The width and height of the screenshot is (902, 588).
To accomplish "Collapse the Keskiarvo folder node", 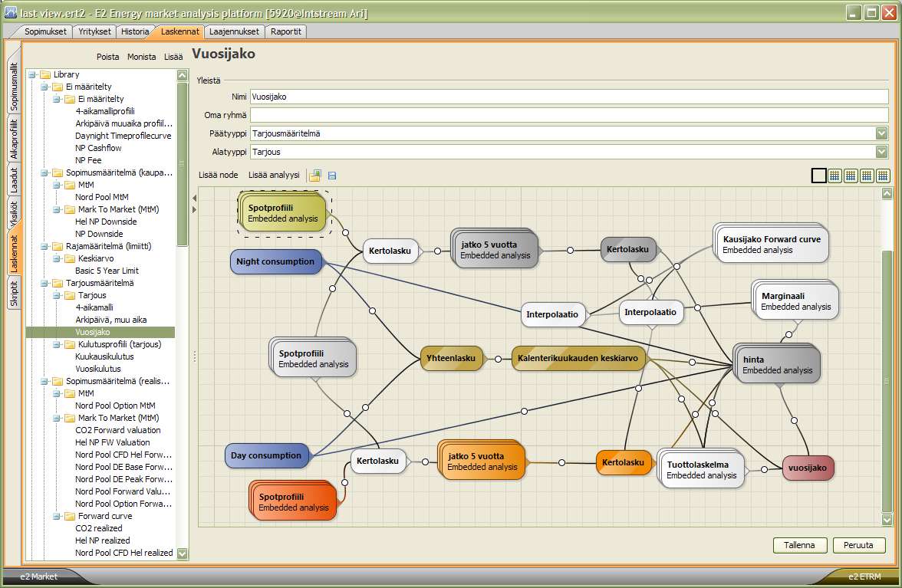I will [57, 258].
